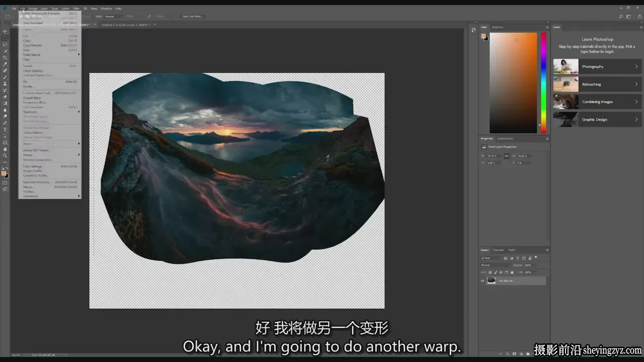Open the Layers panel options menu

(547, 250)
